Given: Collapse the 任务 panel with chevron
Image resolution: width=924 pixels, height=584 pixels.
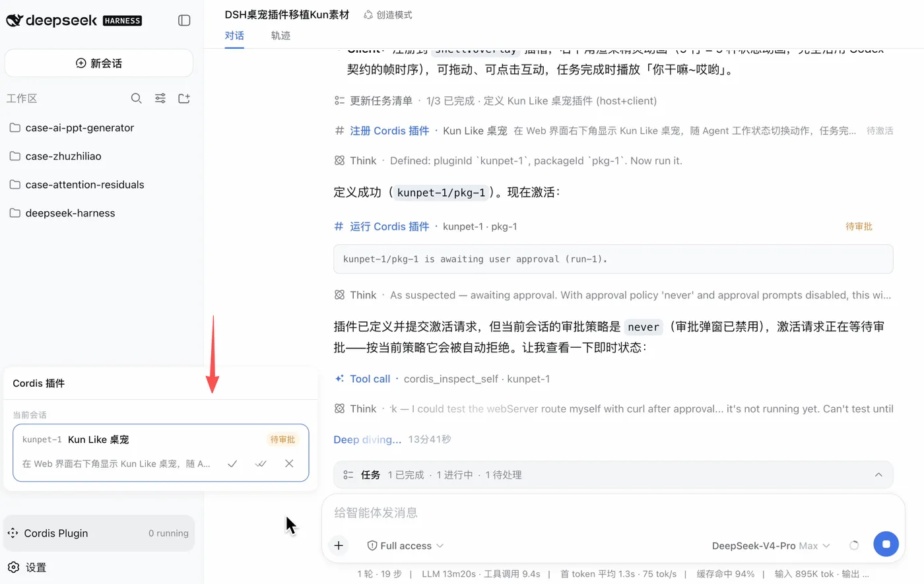Looking at the screenshot, I should pyautogui.click(x=878, y=475).
